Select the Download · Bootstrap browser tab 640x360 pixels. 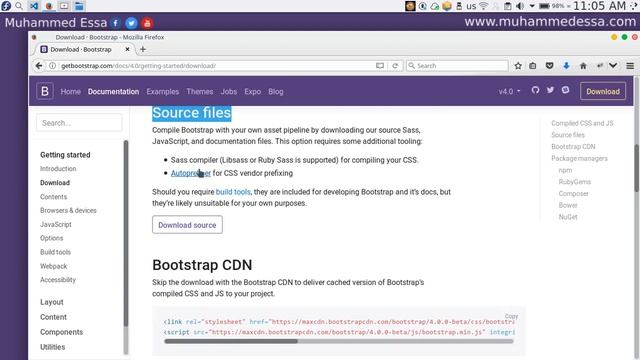point(81,49)
